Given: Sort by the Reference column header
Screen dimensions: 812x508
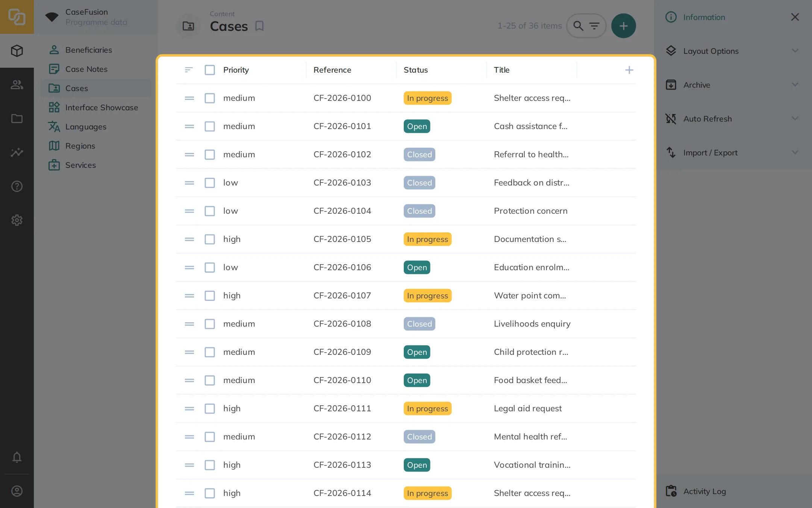Looking at the screenshot, I should pos(332,70).
